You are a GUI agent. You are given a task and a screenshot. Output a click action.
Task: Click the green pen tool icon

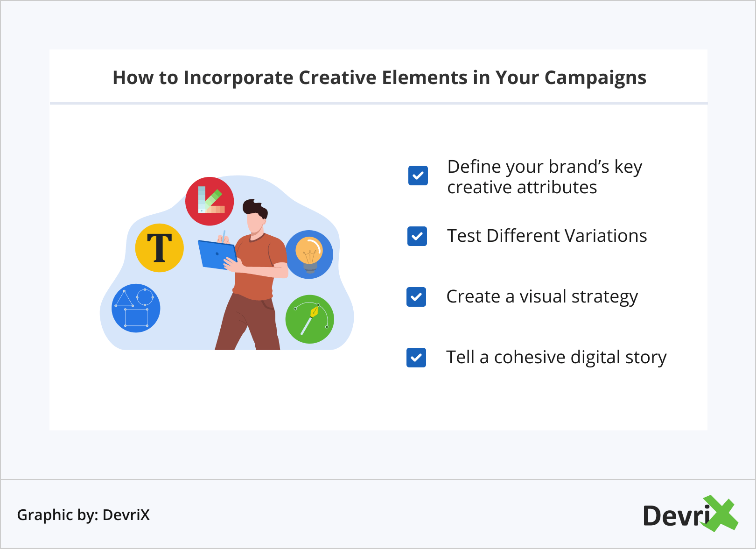pos(310,319)
